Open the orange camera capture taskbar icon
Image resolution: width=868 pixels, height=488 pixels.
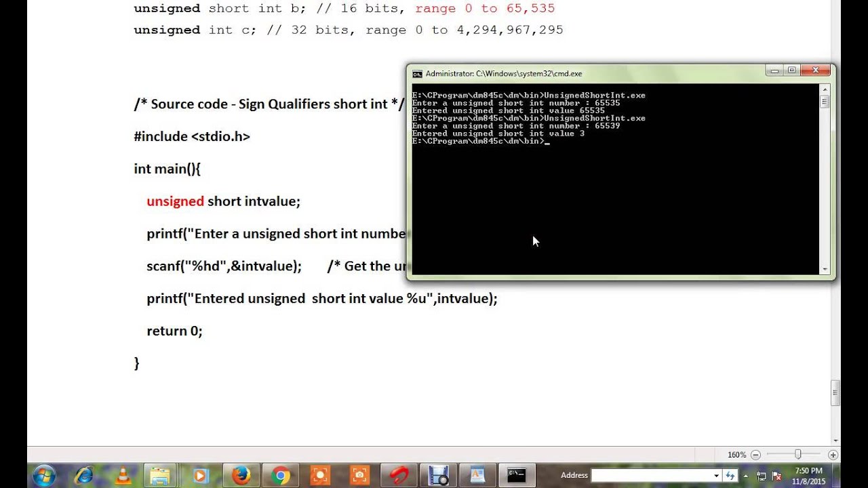360,476
